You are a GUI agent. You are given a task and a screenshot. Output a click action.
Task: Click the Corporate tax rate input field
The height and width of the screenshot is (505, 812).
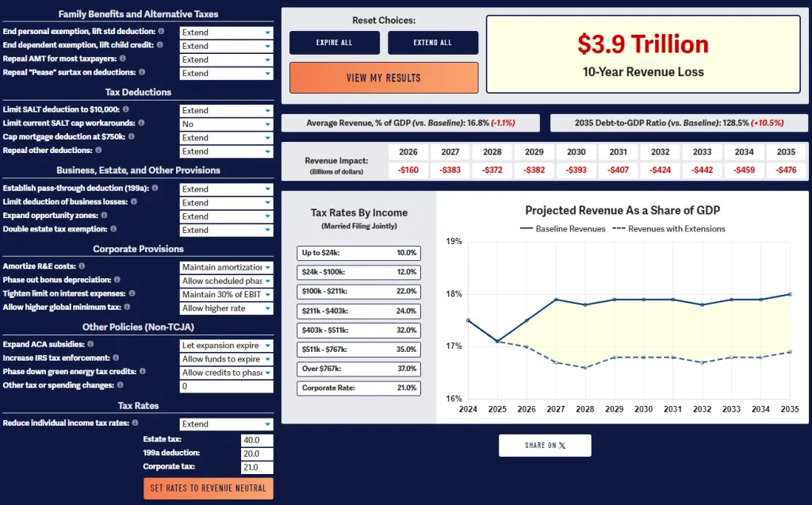click(x=256, y=468)
